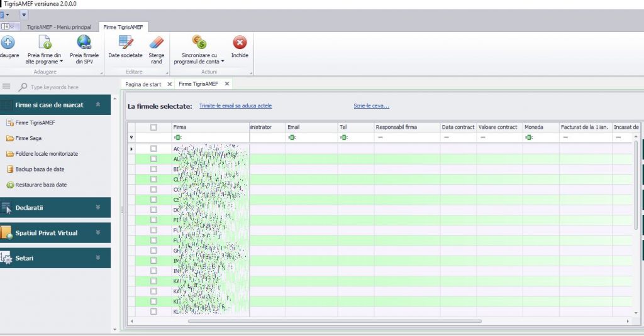Image resolution: width=644 pixels, height=336 pixels.
Task: Collapse Firme si case de marcat section
Action: (x=97, y=105)
